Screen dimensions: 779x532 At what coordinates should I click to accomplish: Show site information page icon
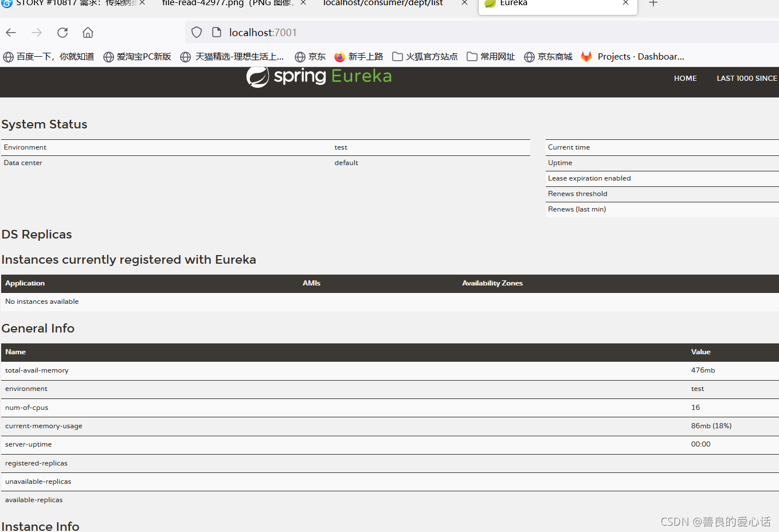click(217, 33)
